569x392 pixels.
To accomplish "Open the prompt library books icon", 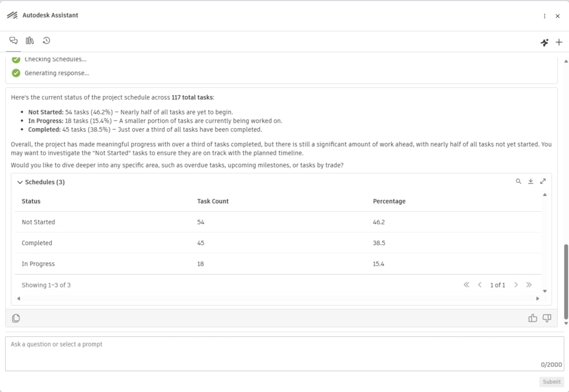I will coord(30,40).
